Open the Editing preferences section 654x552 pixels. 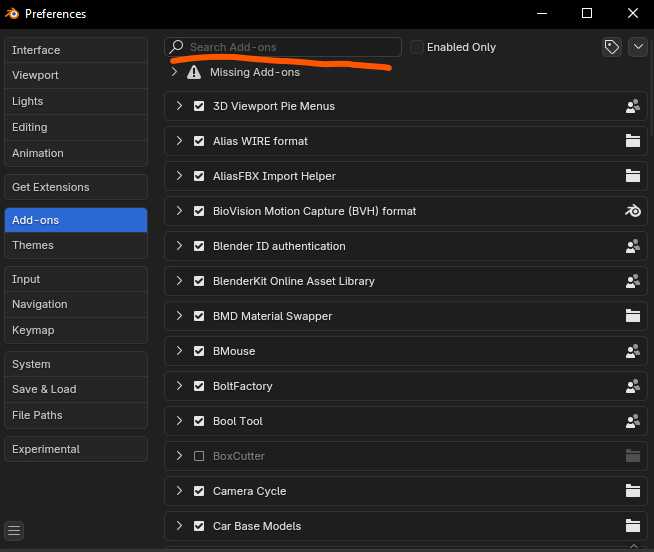pos(76,127)
